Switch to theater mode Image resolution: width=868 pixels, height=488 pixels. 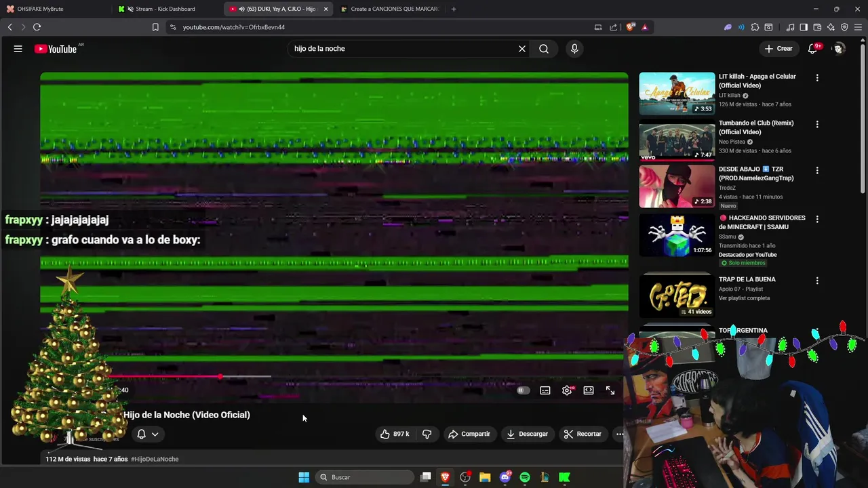coord(589,390)
